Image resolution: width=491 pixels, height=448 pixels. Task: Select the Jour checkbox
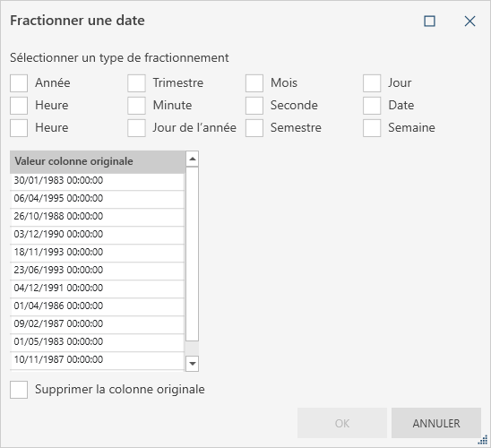(372, 83)
